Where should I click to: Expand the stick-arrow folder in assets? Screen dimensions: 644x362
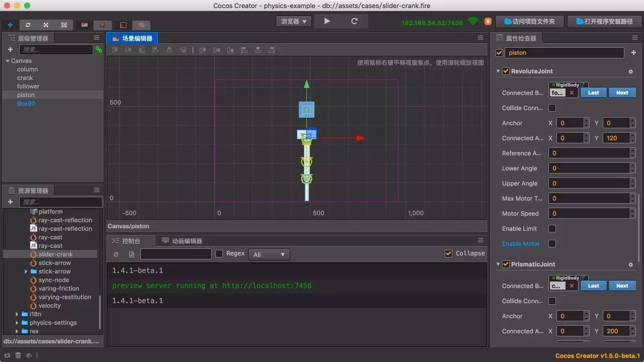point(26,271)
